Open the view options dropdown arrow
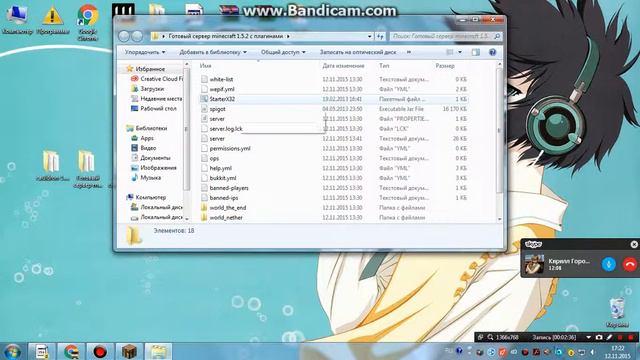This screenshot has width=640, height=360. (460, 52)
